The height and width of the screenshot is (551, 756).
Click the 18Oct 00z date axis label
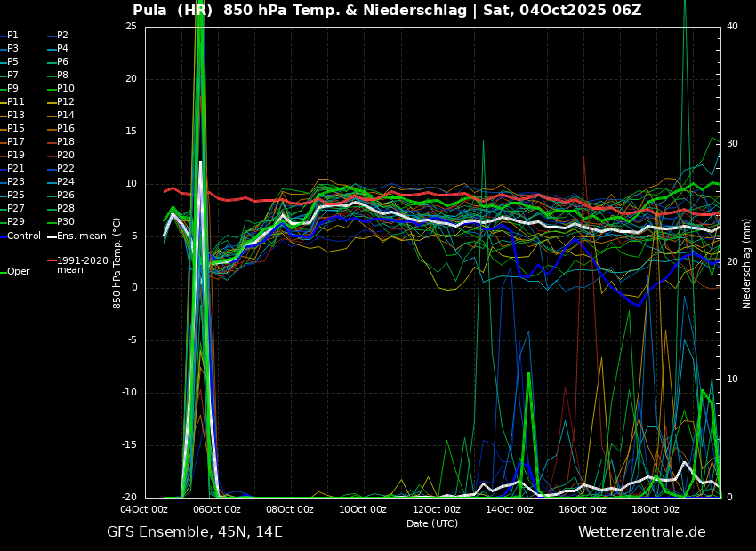tap(655, 510)
